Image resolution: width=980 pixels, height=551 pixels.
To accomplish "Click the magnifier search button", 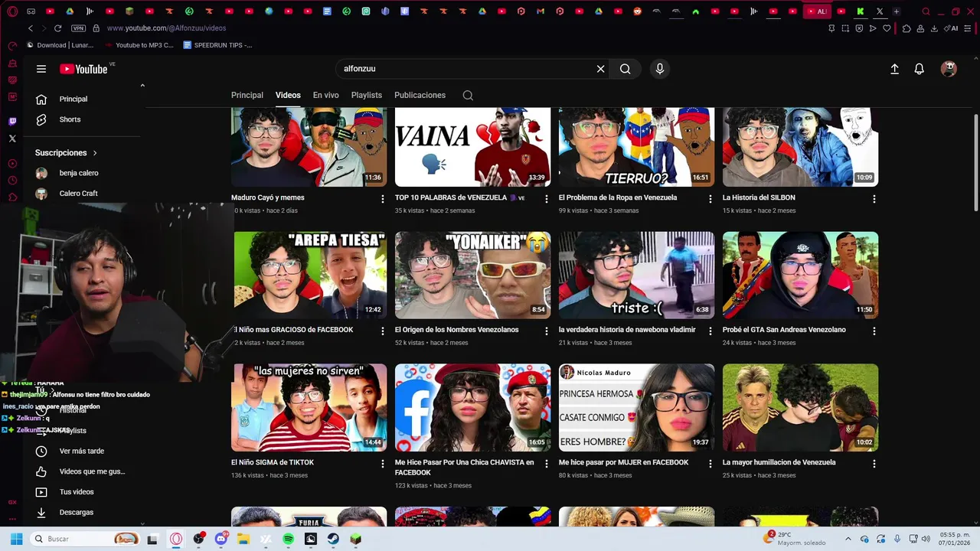I will pos(626,69).
